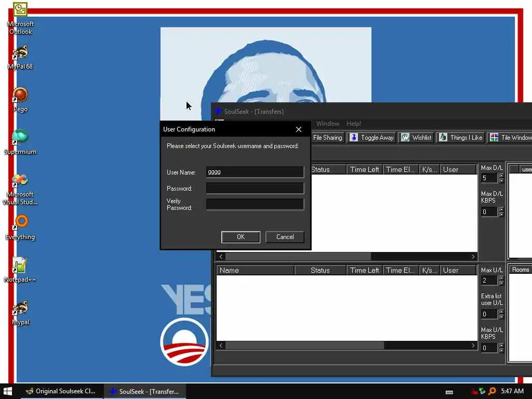
Task: Switch to Original Soulseek Cl... taskbar item
Action: (62, 391)
